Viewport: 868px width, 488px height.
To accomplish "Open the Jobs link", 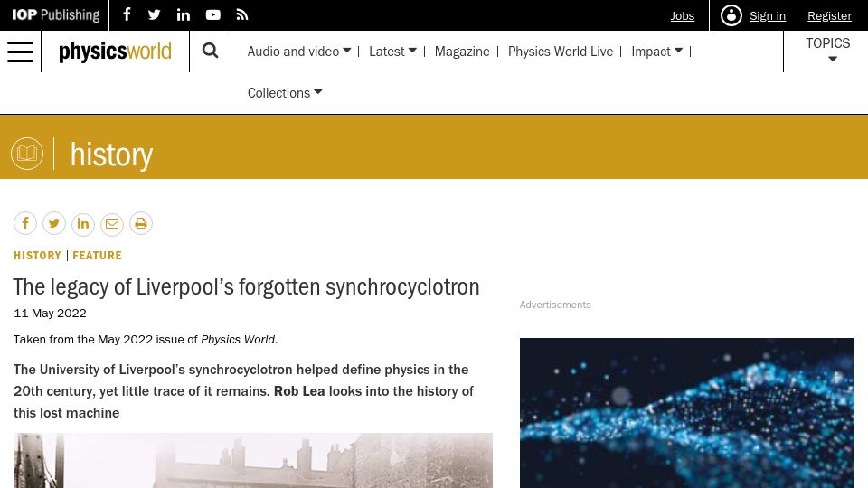I will point(682,16).
